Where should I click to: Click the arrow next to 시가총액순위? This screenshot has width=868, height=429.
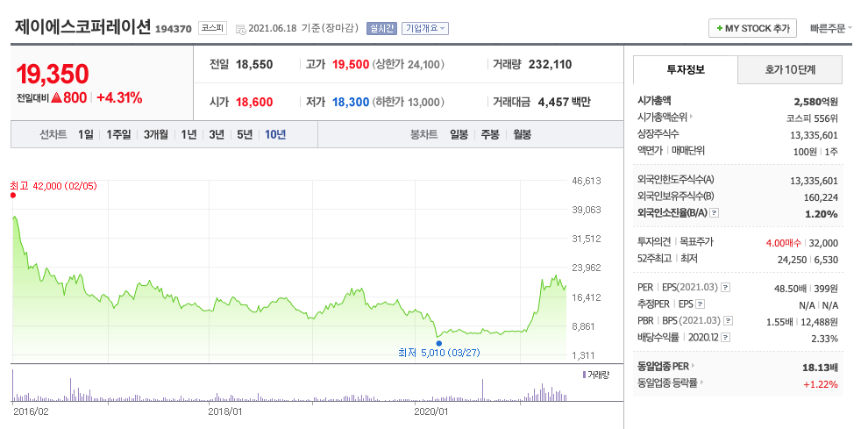pyautogui.click(x=692, y=117)
